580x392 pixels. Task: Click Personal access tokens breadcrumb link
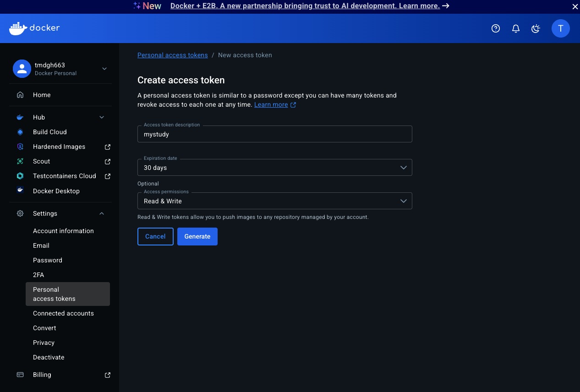click(173, 55)
